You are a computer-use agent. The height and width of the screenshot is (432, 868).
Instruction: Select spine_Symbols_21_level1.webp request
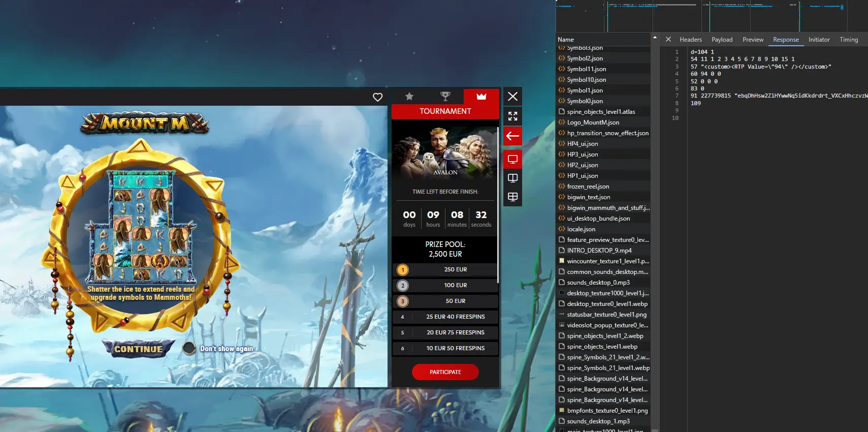[603, 368]
